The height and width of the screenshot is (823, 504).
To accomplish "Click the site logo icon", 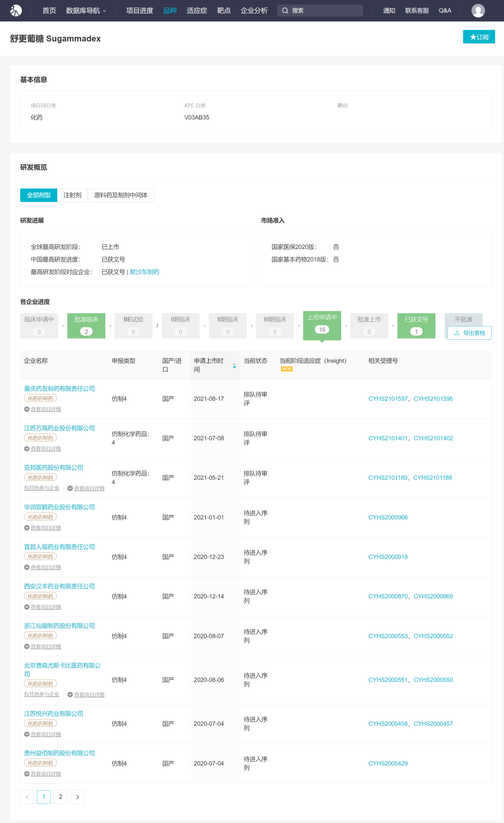I will click(x=16, y=10).
